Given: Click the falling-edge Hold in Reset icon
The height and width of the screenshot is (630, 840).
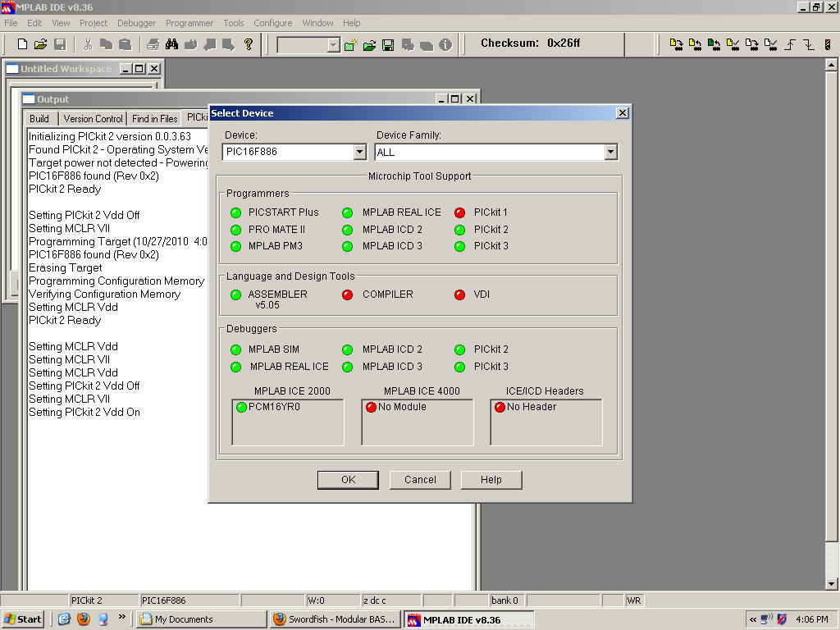Looking at the screenshot, I should coord(809,44).
